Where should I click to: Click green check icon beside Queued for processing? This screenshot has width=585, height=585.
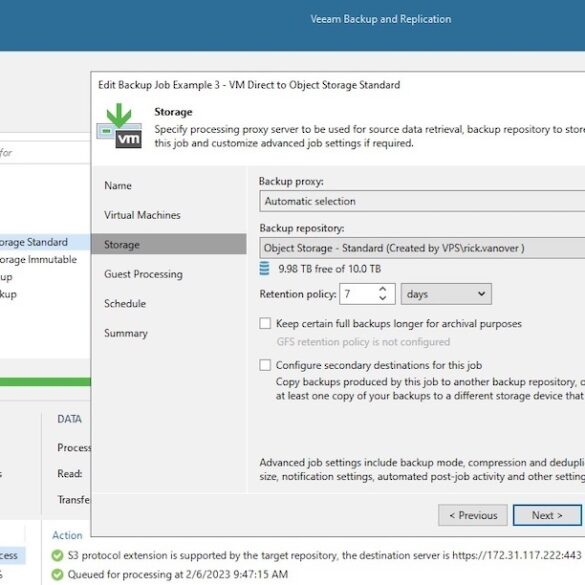click(x=57, y=574)
